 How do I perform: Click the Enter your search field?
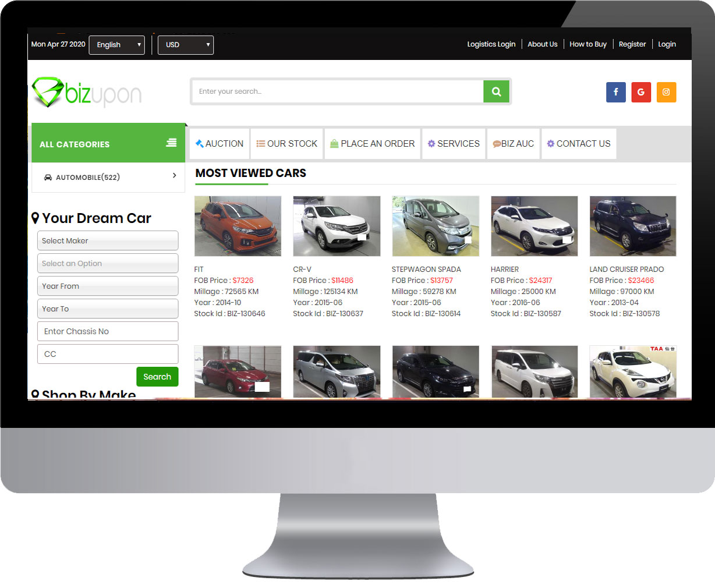click(338, 91)
